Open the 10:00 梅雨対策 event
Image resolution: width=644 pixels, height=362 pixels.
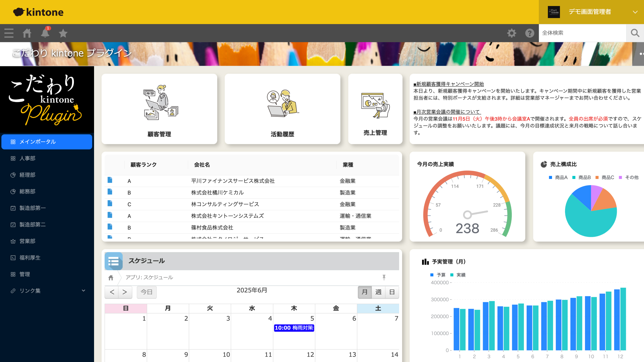point(294,328)
